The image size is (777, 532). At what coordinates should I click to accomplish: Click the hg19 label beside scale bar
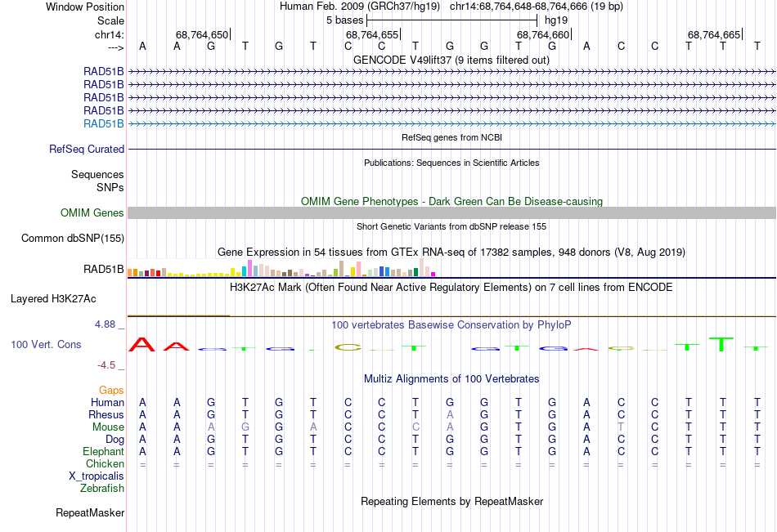pos(556,20)
